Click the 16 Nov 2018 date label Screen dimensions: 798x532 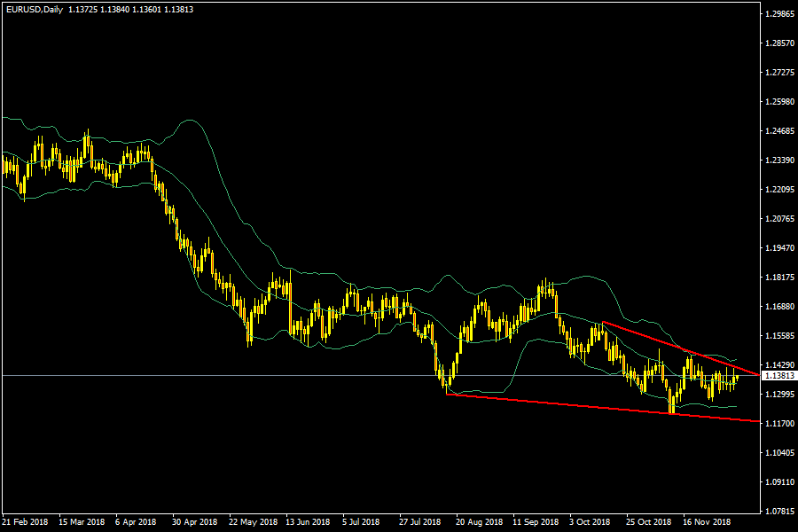click(x=707, y=521)
